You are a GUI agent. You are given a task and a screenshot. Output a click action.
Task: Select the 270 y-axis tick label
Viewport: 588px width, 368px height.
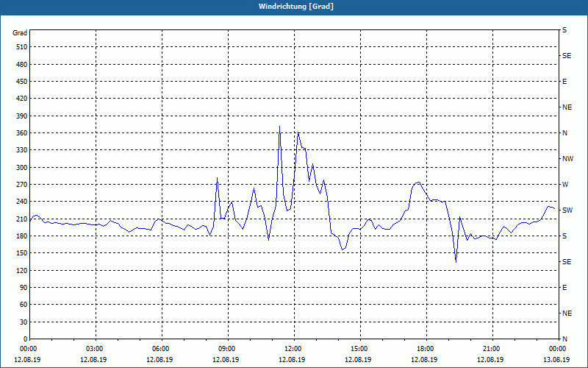(x=22, y=185)
